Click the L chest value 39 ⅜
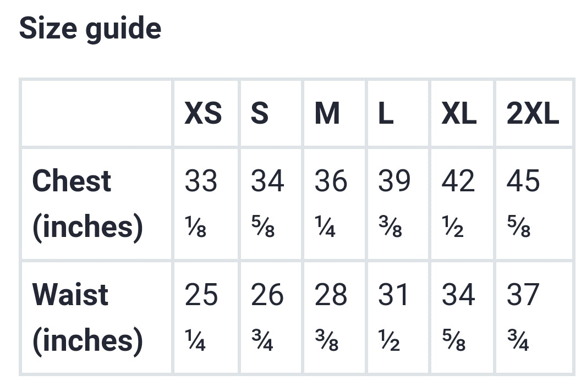581x392 pixels. click(x=394, y=203)
